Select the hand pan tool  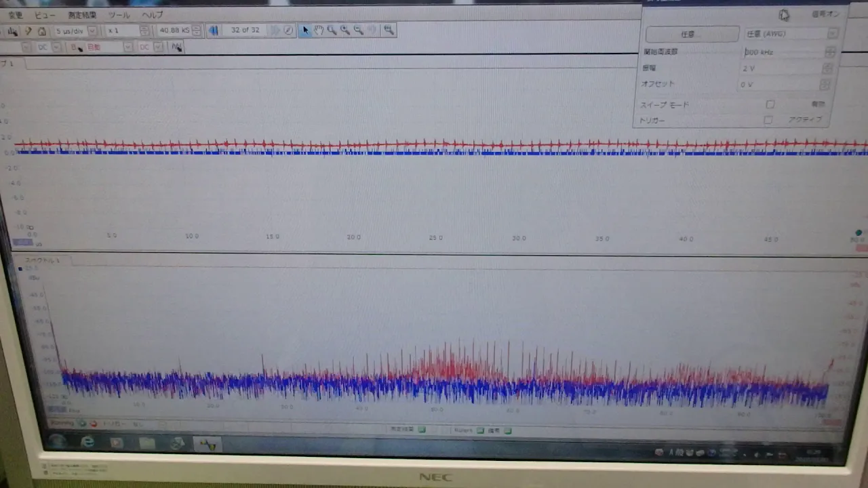(318, 30)
